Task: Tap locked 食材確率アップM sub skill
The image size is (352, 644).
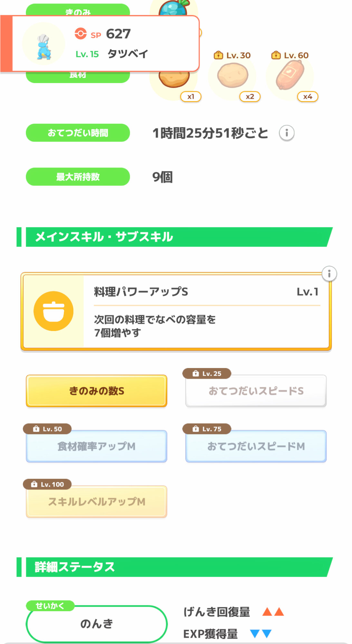Action: pos(97,446)
